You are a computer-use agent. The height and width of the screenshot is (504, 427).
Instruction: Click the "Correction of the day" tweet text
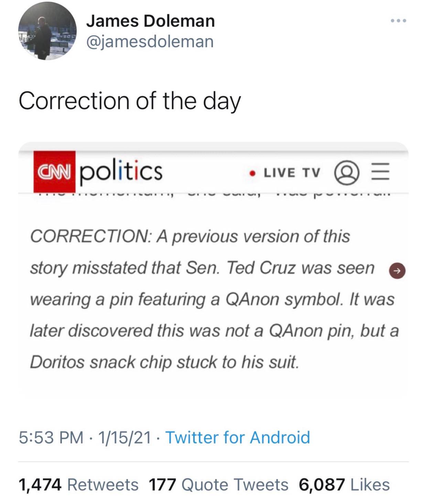pyautogui.click(x=130, y=101)
